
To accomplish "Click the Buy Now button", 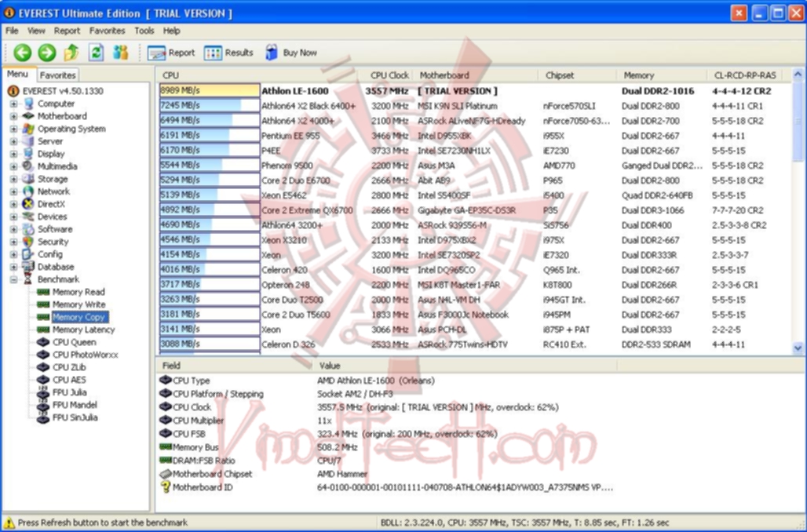I will click(291, 53).
